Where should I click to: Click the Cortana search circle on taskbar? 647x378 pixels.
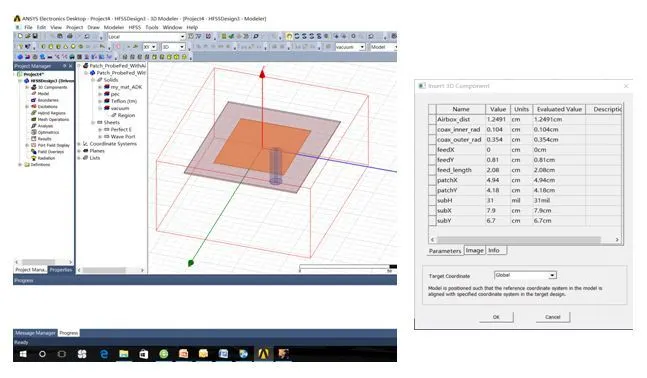pos(42,354)
